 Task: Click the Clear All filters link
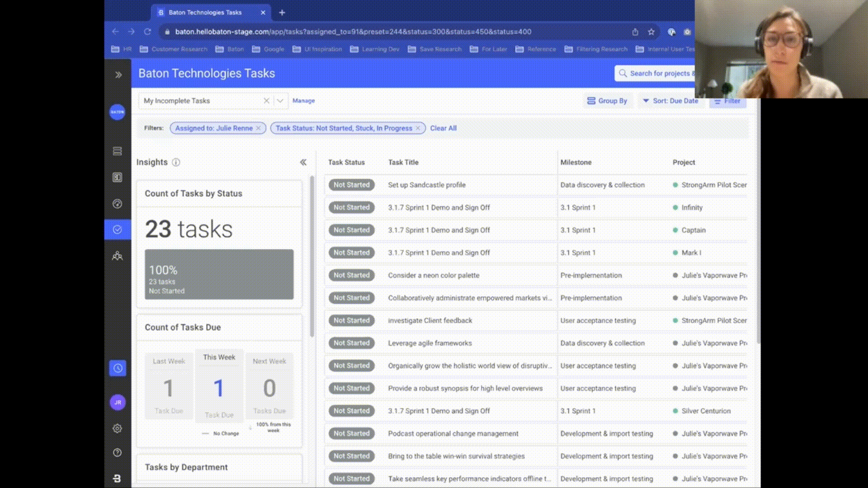[x=443, y=128]
